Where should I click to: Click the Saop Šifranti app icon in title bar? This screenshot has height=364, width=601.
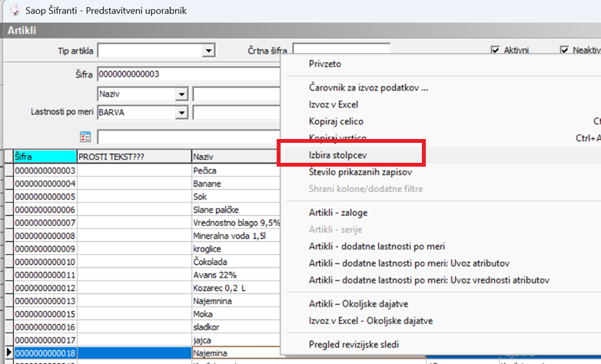click(x=15, y=10)
